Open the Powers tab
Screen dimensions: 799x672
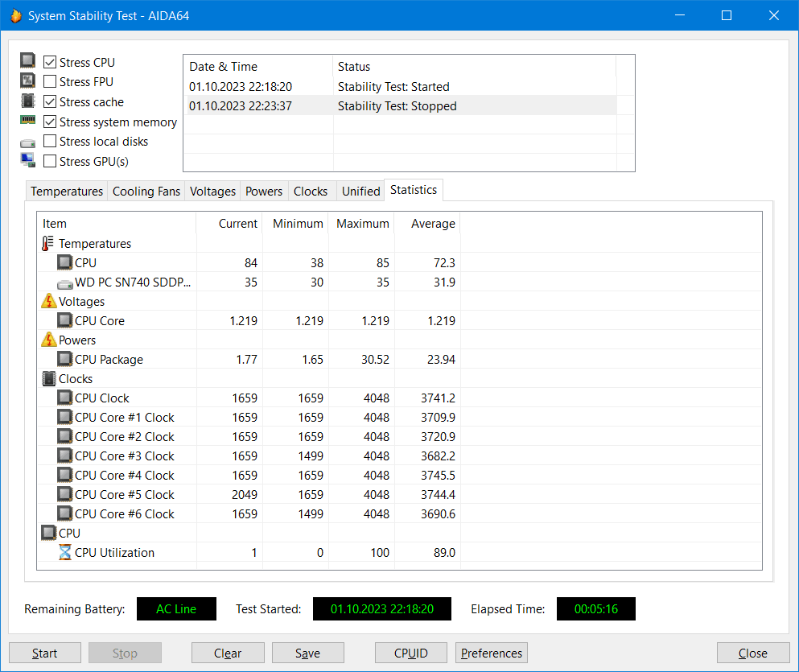tap(264, 192)
